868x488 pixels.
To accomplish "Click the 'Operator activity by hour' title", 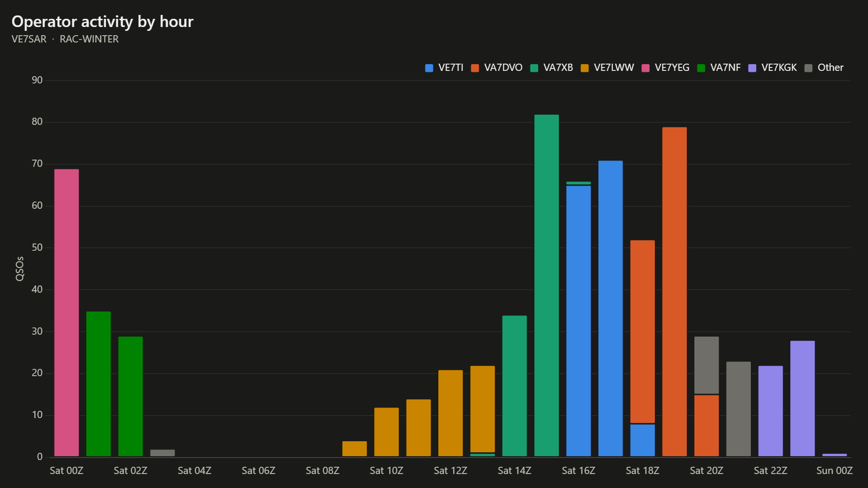I will (x=102, y=22).
